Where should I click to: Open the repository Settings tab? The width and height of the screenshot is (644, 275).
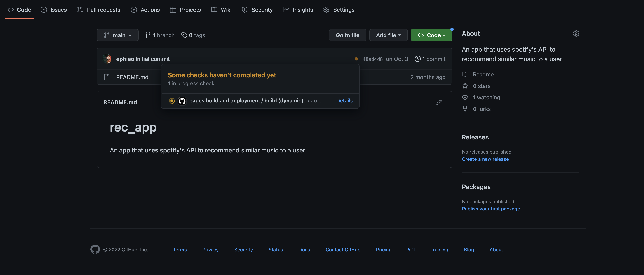point(339,10)
